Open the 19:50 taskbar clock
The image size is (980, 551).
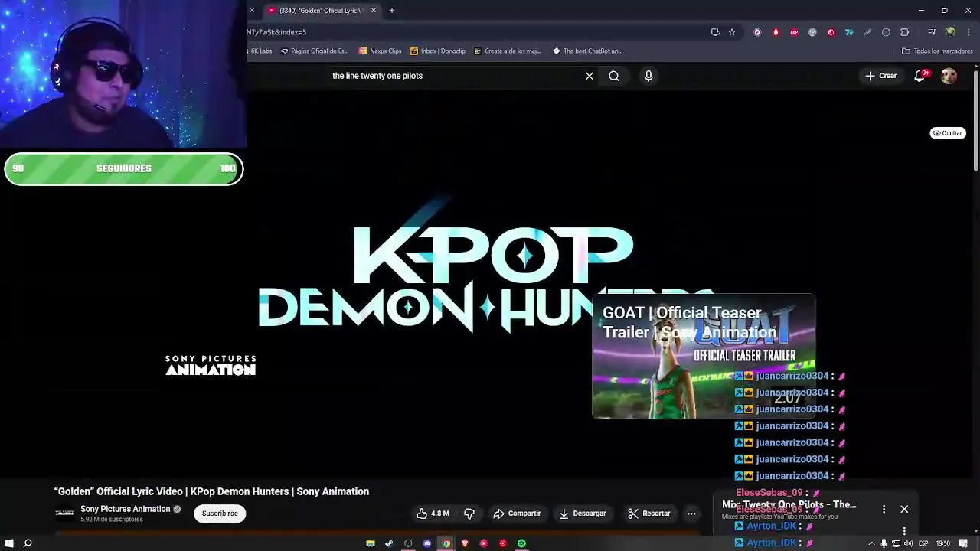pyautogui.click(x=943, y=543)
